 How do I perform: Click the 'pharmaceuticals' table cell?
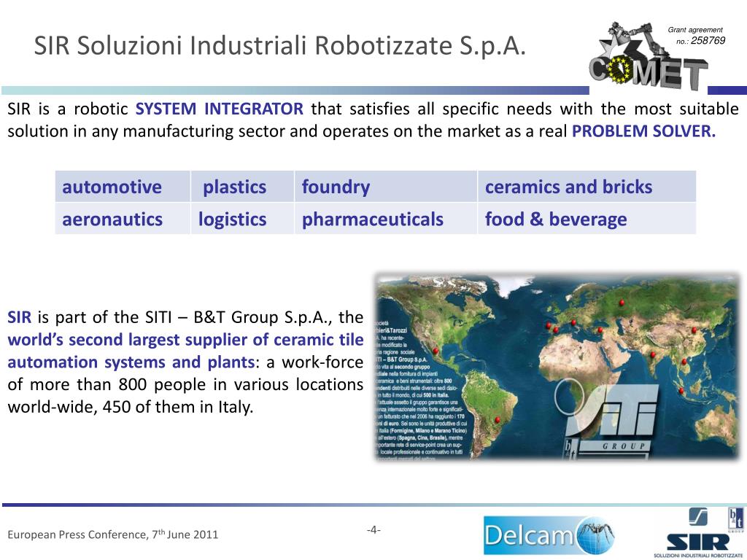[386, 219]
